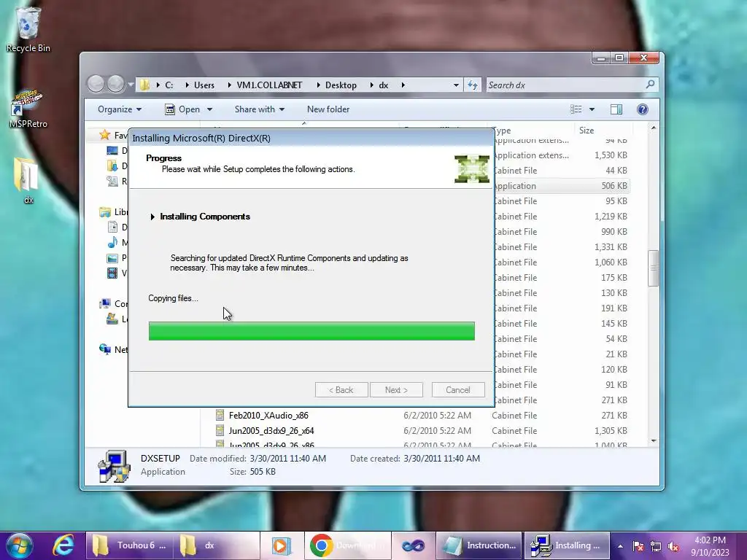Select the Network icon in navigation pane
Image resolution: width=747 pixels, height=560 pixels.
tap(105, 349)
